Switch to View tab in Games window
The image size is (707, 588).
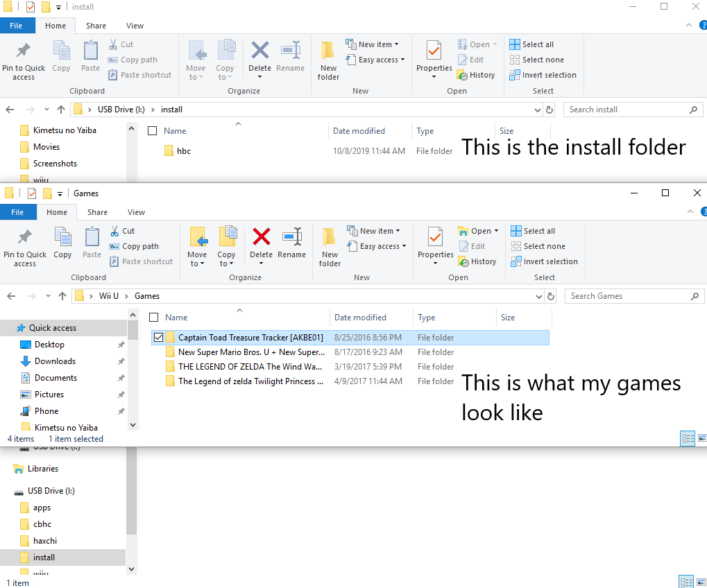coord(136,212)
